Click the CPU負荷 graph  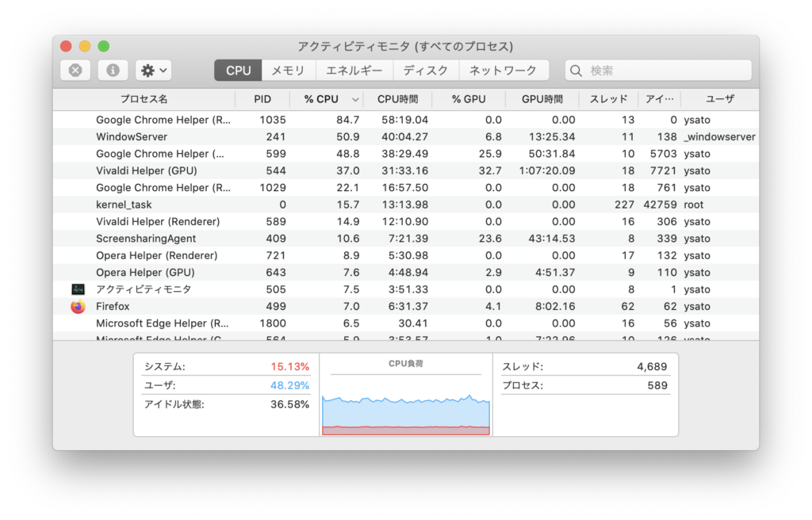(405, 403)
